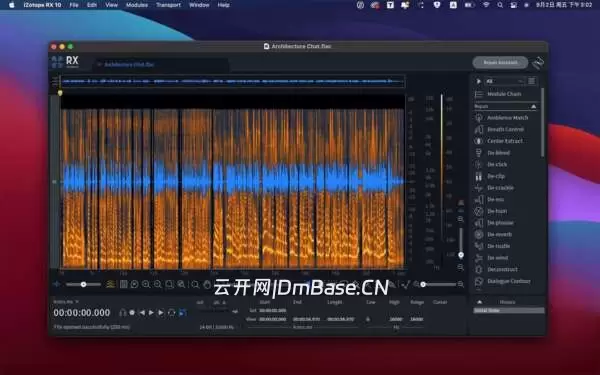Click the yellow stacked-lines toolbar icon
Image resolution: width=600 pixels, height=375 pixels.
pyautogui.click(x=110, y=284)
